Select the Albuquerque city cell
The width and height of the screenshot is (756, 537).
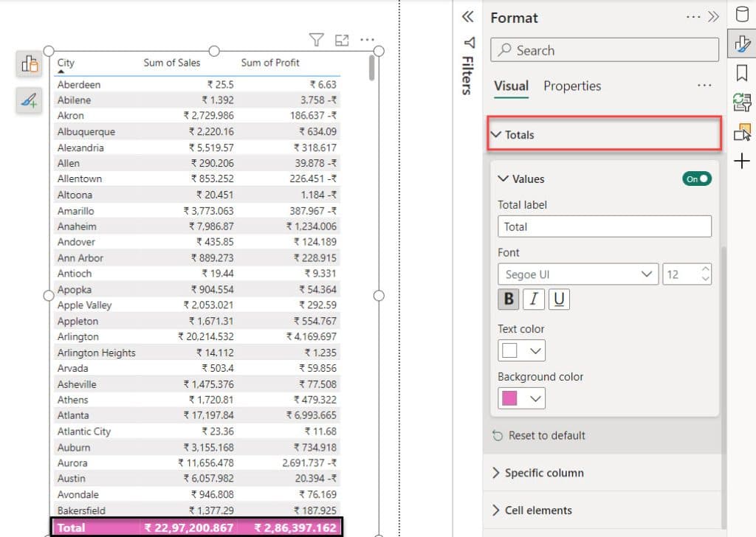86,131
